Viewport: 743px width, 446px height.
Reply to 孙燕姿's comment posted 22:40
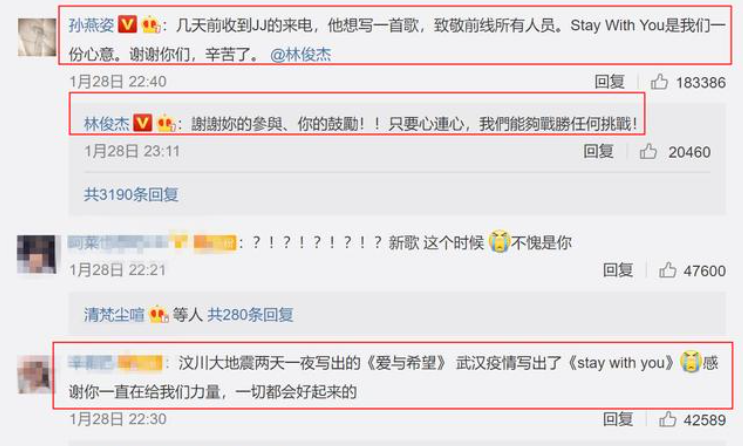(609, 82)
